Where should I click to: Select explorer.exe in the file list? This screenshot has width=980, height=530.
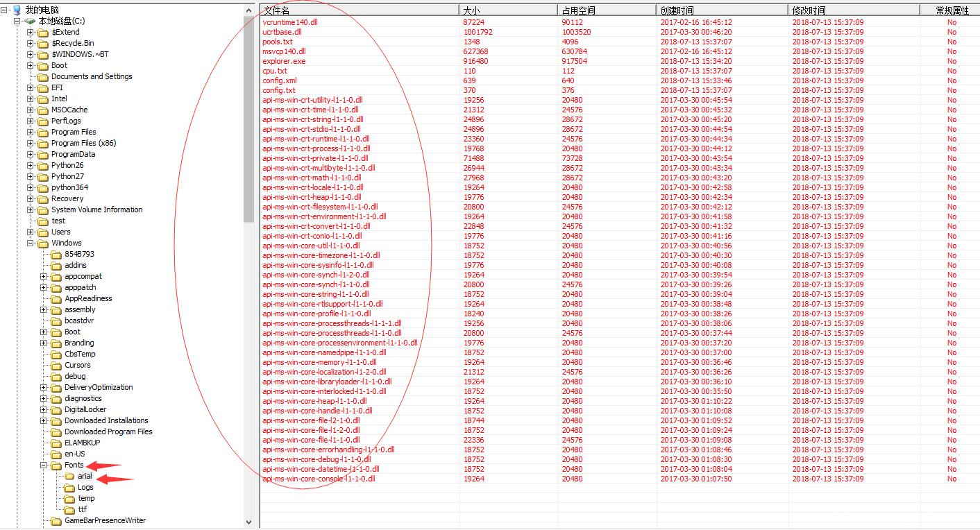tap(284, 61)
